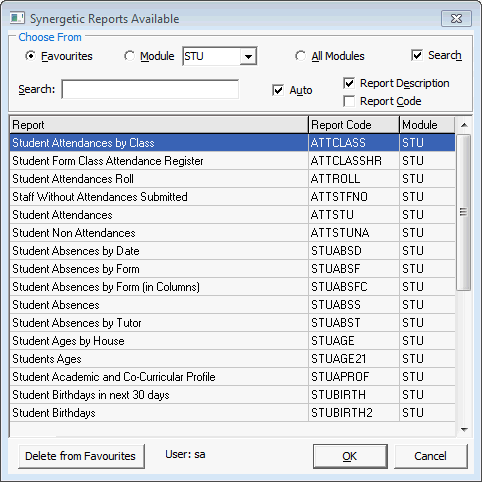Click the STUAGE report code cell
The height and width of the screenshot is (482, 482).
coord(354,341)
